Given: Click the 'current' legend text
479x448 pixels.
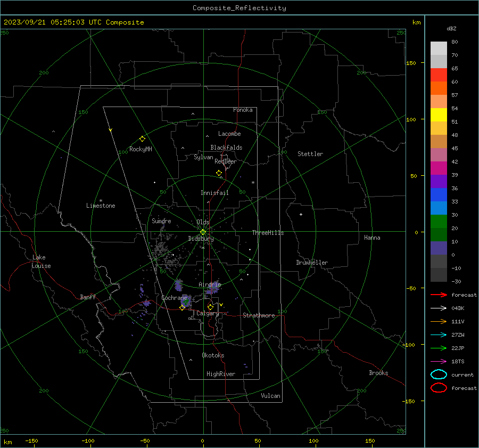Looking at the screenshot, I should [463, 374].
